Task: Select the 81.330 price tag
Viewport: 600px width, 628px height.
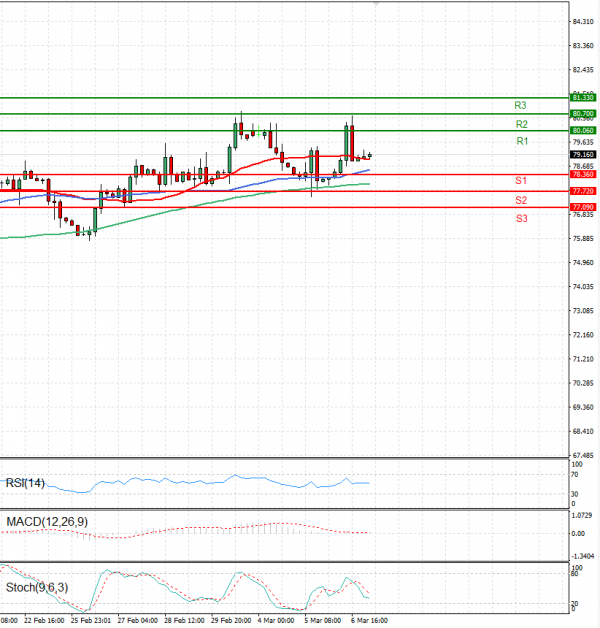Action: [x=583, y=97]
